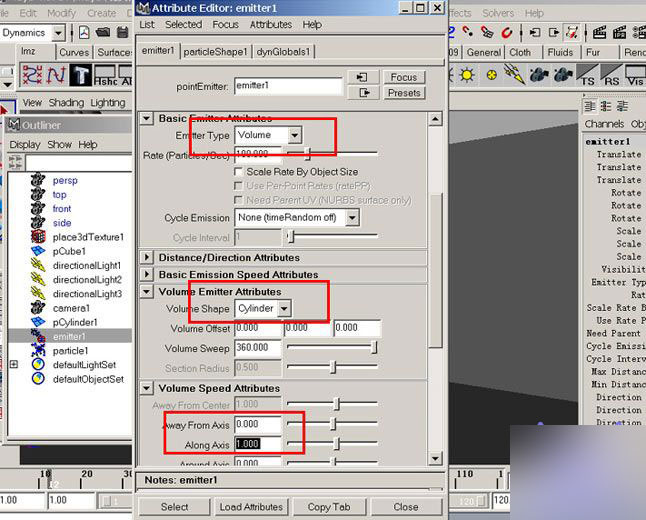646x520 pixels.
Task: Expand Basic Emission Speed Attributes section
Action: tap(146, 274)
